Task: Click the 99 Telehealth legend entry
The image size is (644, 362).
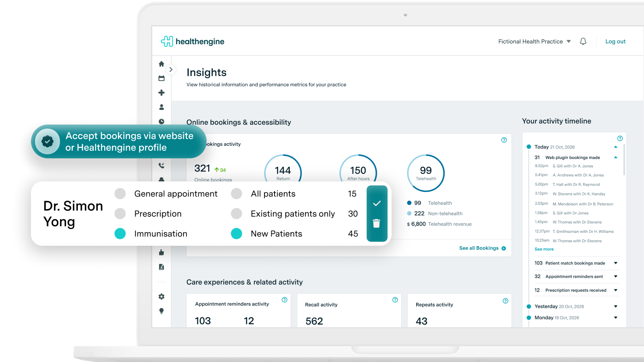Action: pos(429,203)
